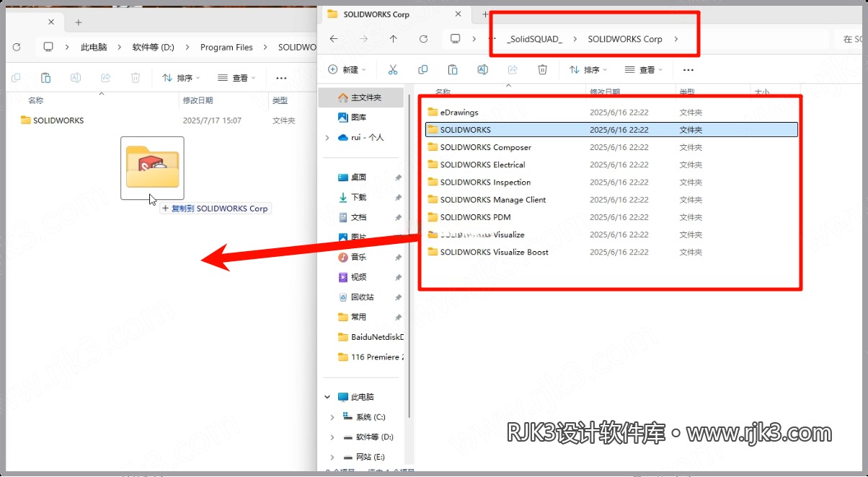Click Paste icon in SOLIDWORKS Corp window toolbar
Screen dimensions: 868x477
(453, 69)
